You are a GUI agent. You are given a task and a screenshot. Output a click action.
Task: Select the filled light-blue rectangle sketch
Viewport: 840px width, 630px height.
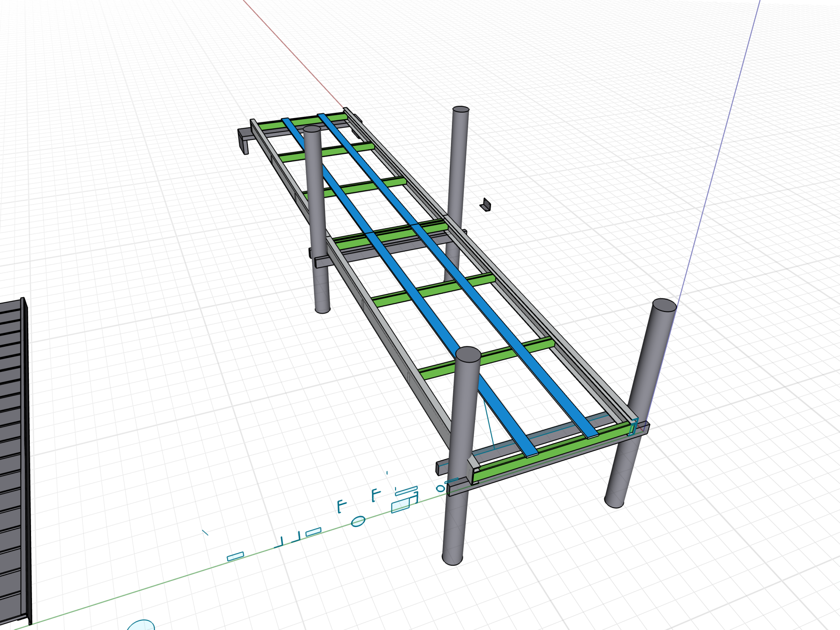(400, 506)
